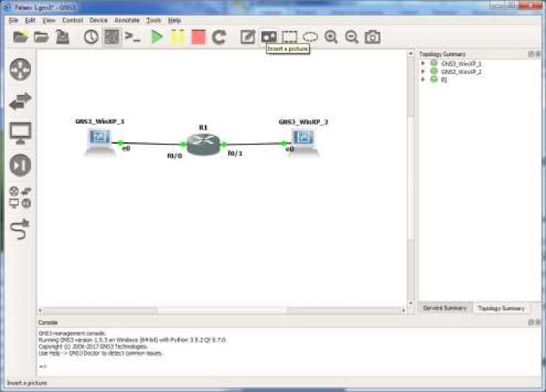Click the canvas scroll right arrow
This screenshot has width=546, height=392.
(x=404, y=310)
